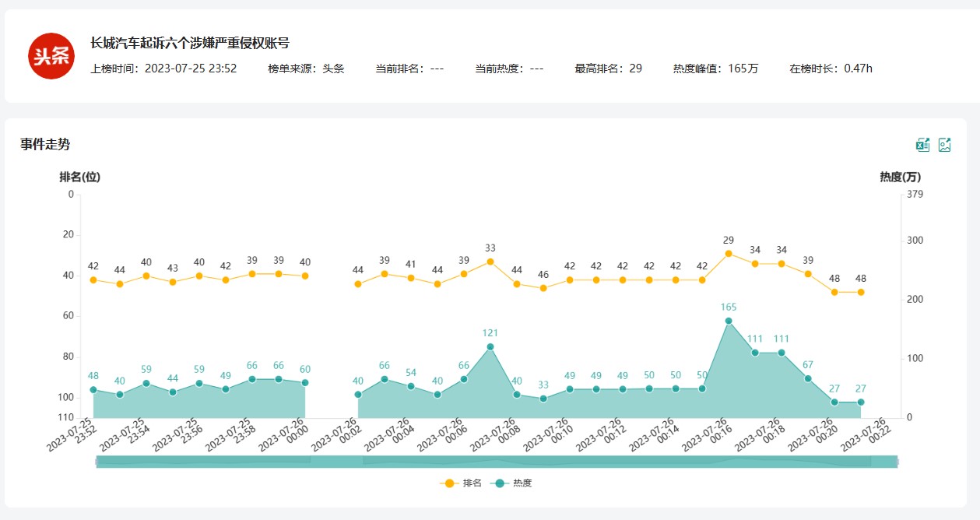This screenshot has height=520, width=980.
Task: Select the 排名 point labeled 29
Action: [x=729, y=253]
